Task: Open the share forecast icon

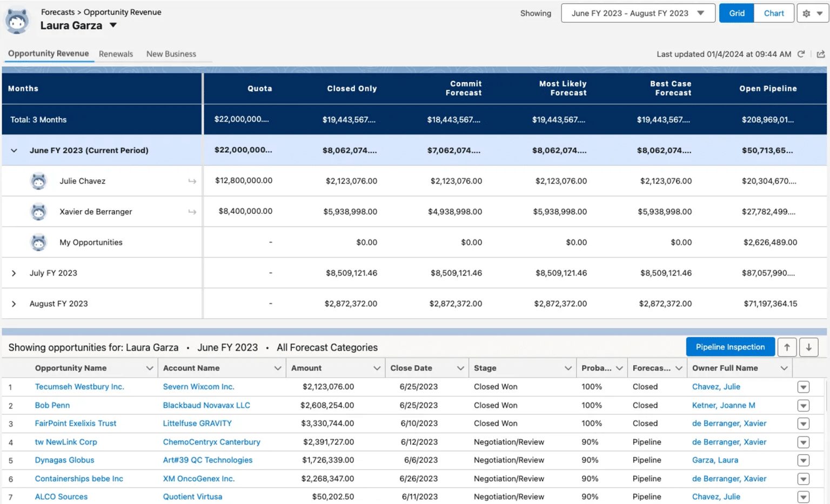Action: (x=822, y=54)
